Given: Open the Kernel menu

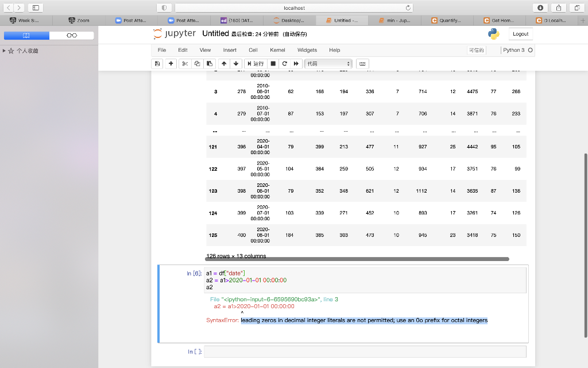Looking at the screenshot, I should coord(277,50).
